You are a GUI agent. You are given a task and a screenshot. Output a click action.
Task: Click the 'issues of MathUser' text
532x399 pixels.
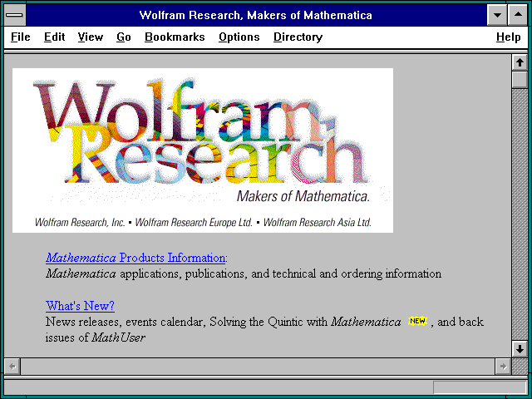[96, 337]
